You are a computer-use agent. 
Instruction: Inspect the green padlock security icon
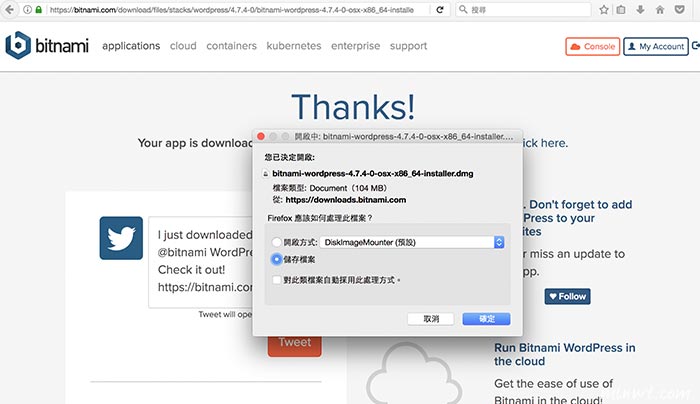pos(39,9)
